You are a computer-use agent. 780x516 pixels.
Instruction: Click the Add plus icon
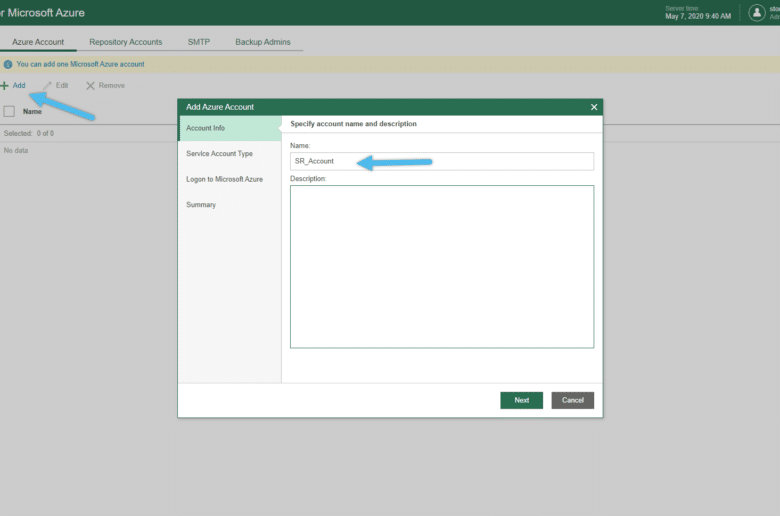point(4,86)
